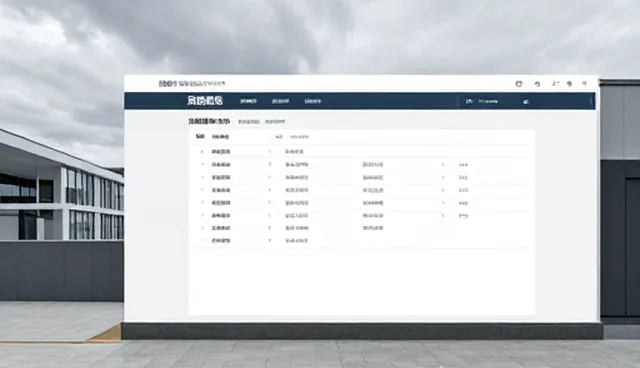Click the square window icon in top-right header
Image resolution: width=640 pixels, height=368 pixels.
click(x=519, y=84)
